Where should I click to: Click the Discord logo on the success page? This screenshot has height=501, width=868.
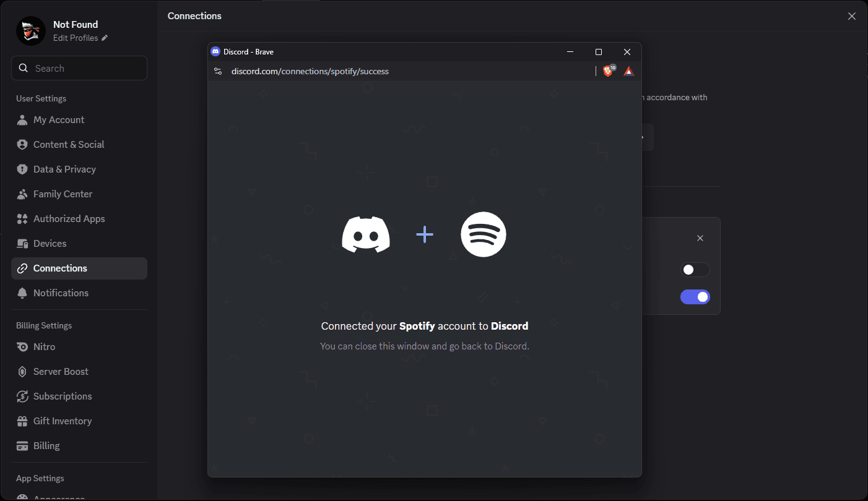(366, 234)
